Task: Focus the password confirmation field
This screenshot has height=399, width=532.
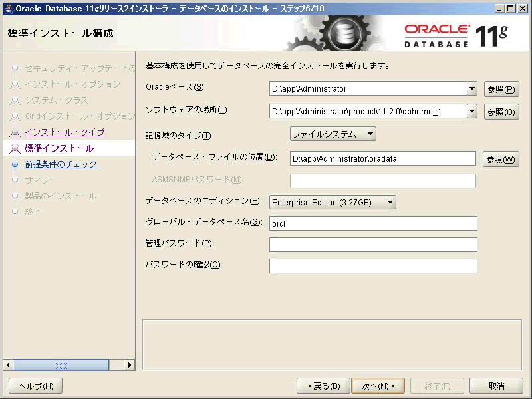Action: [x=373, y=266]
